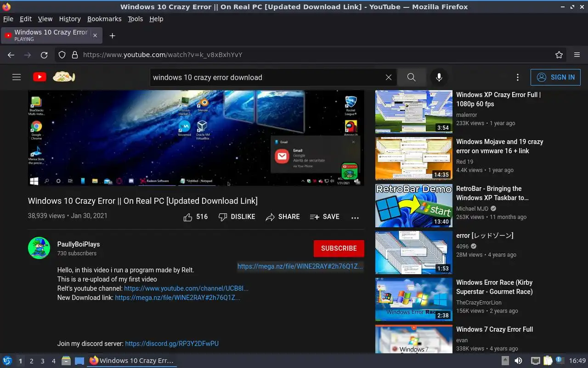The height and width of the screenshot is (368, 588).
Task: Open tracking protection shield icon
Action: pos(62,55)
